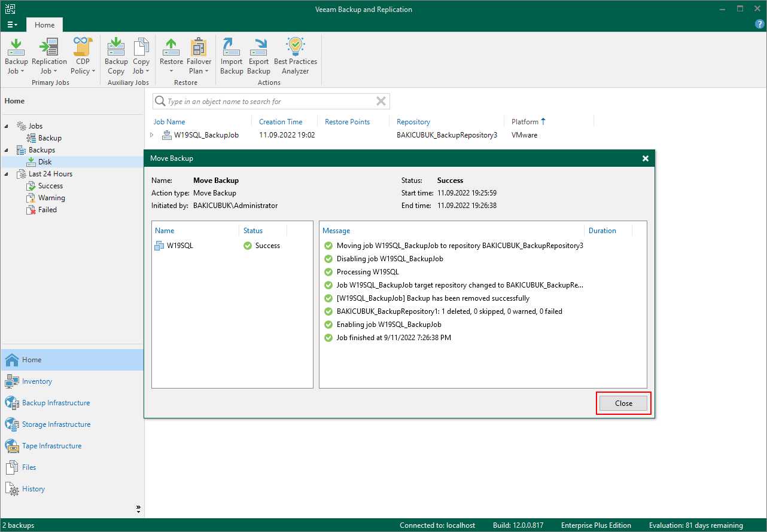Select the 'Processing W19SQL' message row
The width and height of the screenshot is (767, 532).
[367, 272]
